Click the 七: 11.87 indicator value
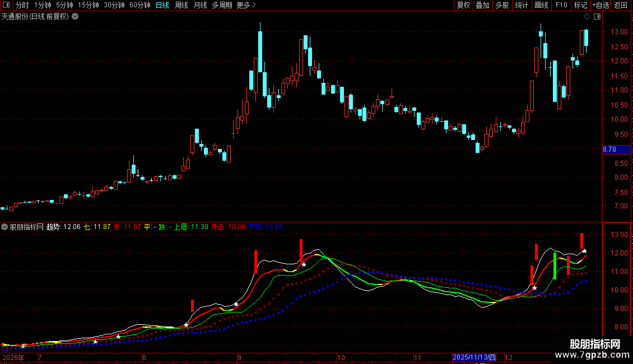 (97, 227)
